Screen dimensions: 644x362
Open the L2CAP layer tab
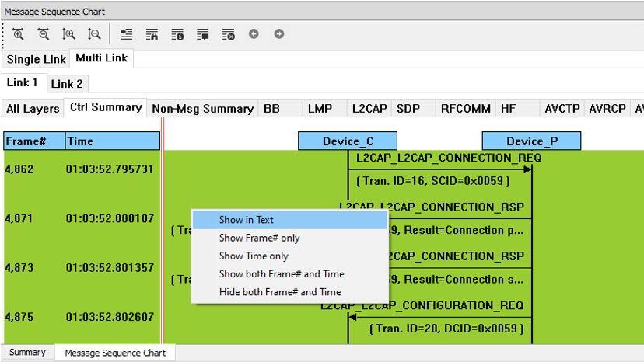[x=369, y=108]
